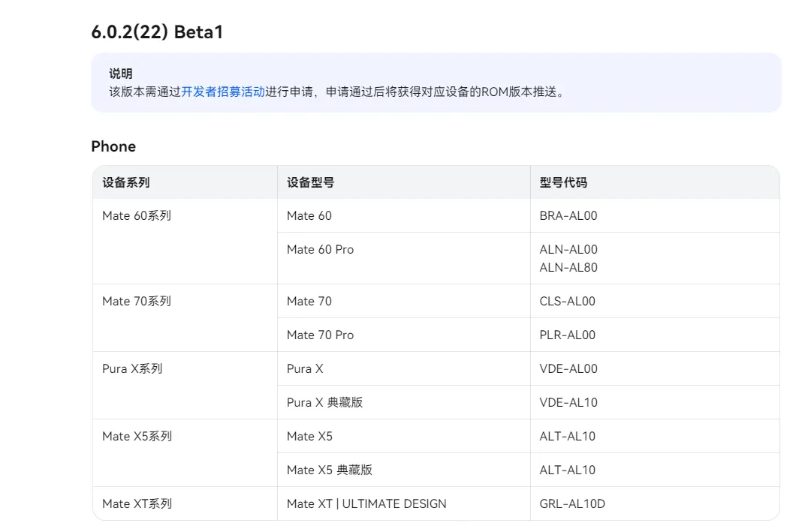This screenshot has width=802, height=532.
Task: Select the Pura X 典藏版 cell
Action: pyautogui.click(x=404, y=402)
